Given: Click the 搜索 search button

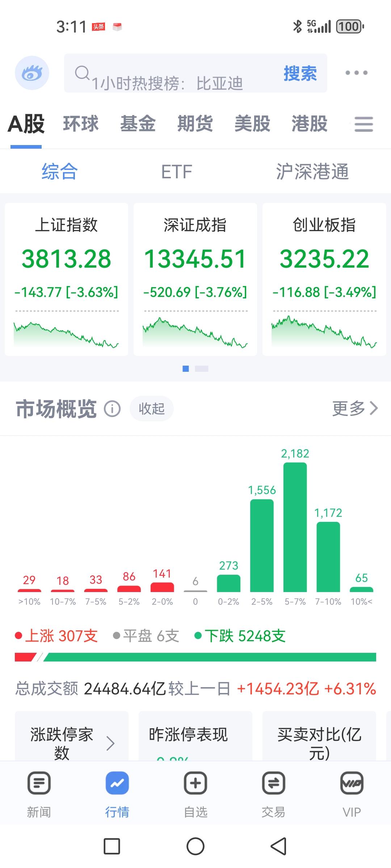Looking at the screenshot, I should (300, 73).
